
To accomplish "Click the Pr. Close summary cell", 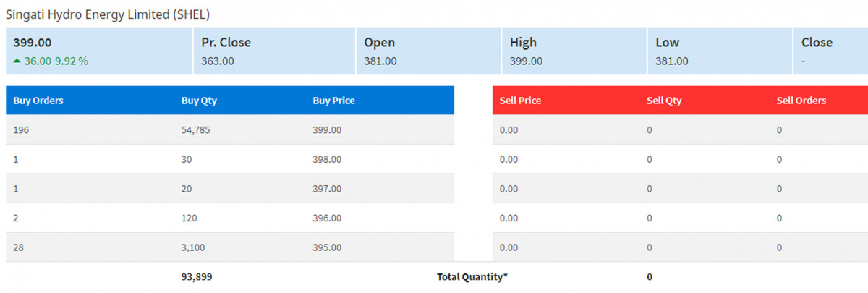I will [274, 51].
